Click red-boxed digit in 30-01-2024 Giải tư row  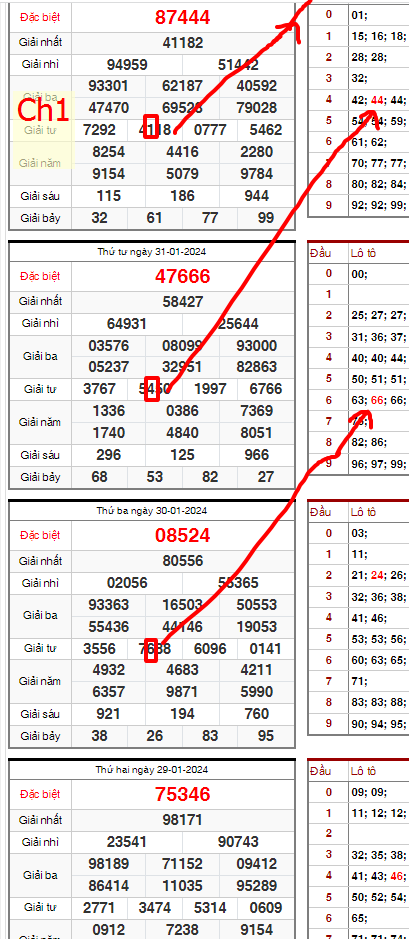pos(152,650)
